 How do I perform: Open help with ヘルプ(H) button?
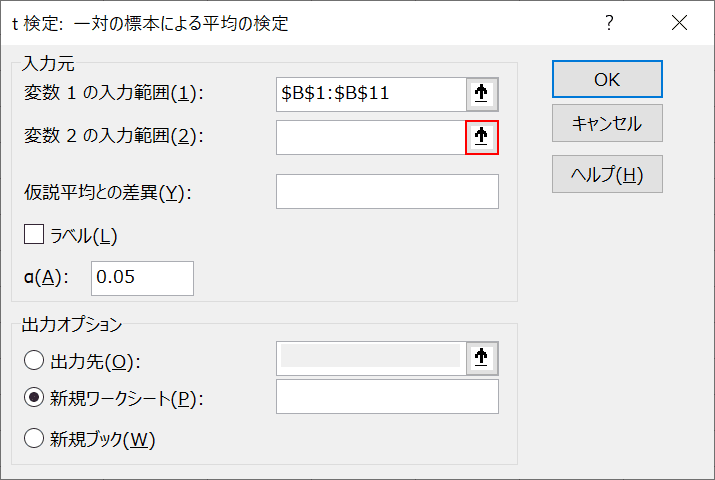[x=607, y=174]
